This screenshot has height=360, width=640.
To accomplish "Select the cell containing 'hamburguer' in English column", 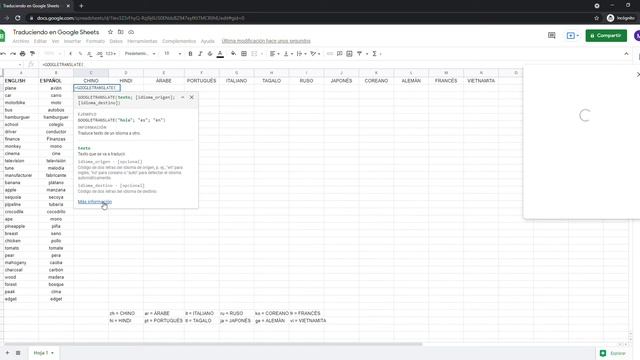I will tap(21, 117).
